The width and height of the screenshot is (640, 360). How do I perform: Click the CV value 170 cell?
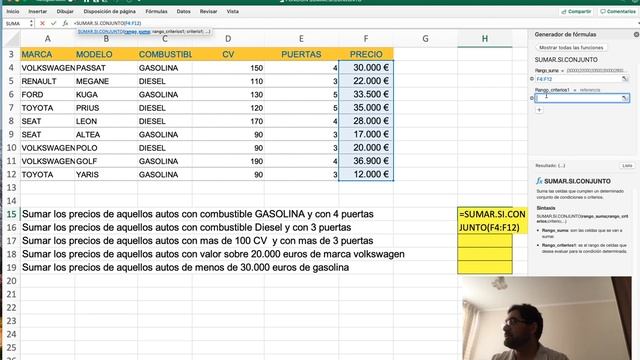228,121
